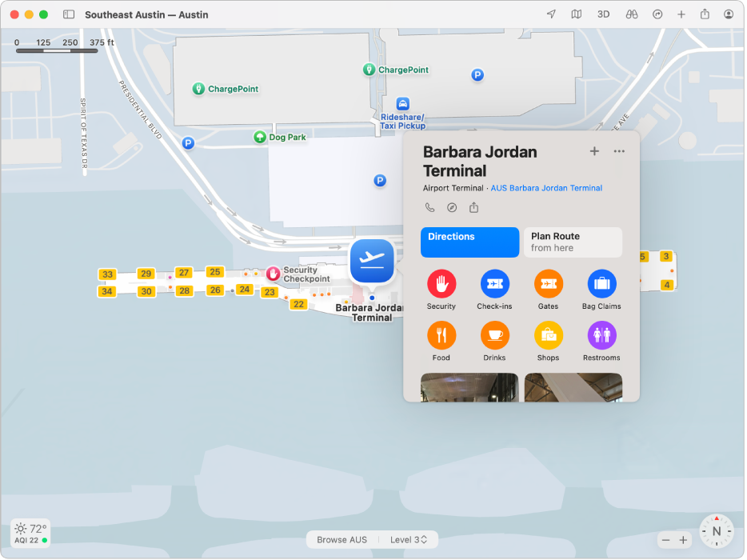Select gate 27 on the map
The height and width of the screenshot is (560, 747).
pos(184,273)
